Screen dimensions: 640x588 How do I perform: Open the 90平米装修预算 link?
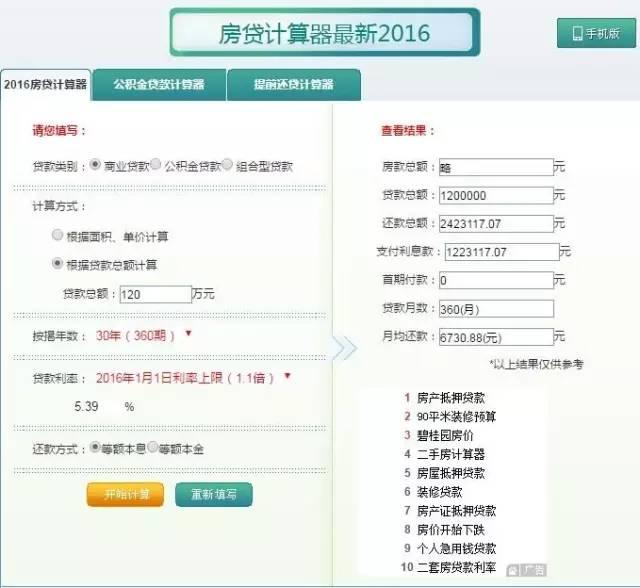(456, 417)
